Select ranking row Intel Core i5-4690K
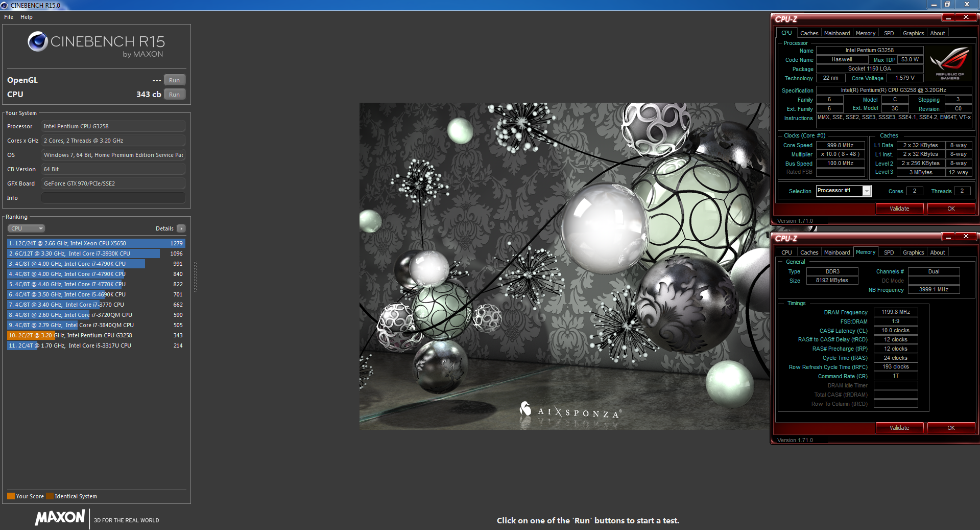The width and height of the screenshot is (980, 530). (x=96, y=294)
